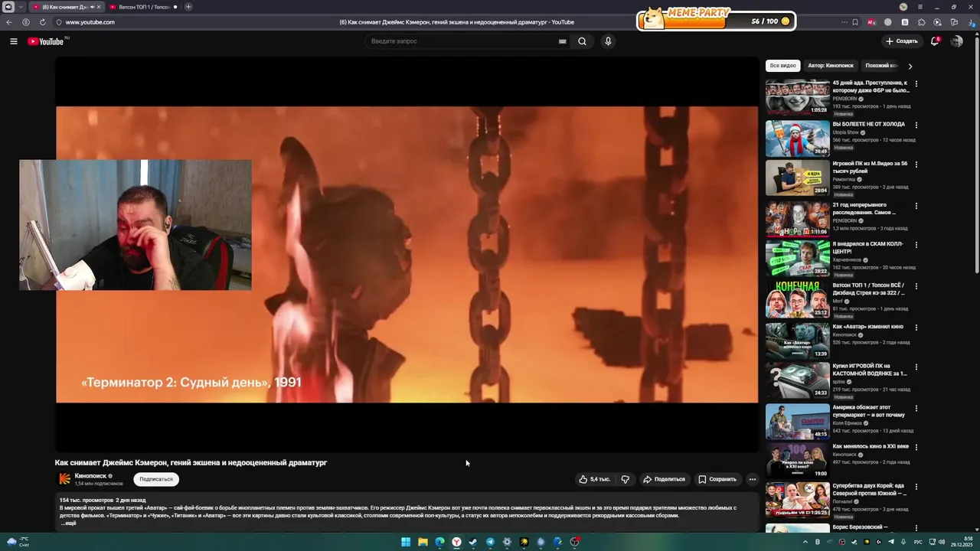Open Telegram from the taskbar
The height and width of the screenshot is (551, 980).
tap(490, 542)
